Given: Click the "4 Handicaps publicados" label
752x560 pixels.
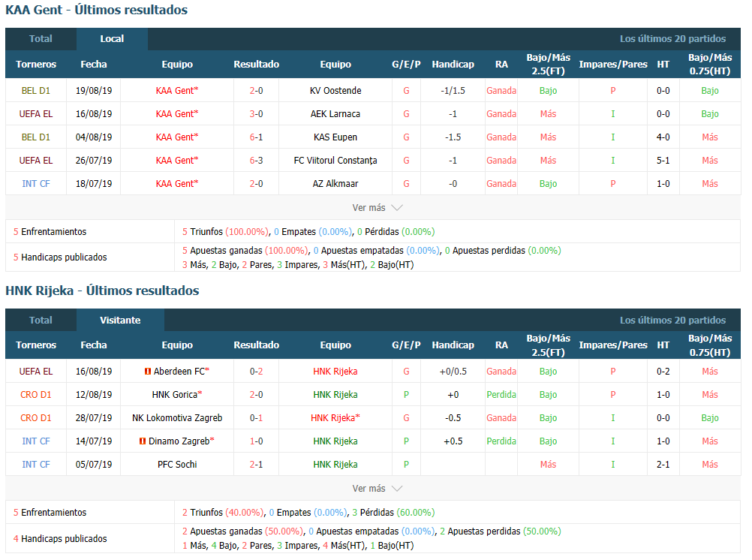Looking at the screenshot, I should (60, 539).
